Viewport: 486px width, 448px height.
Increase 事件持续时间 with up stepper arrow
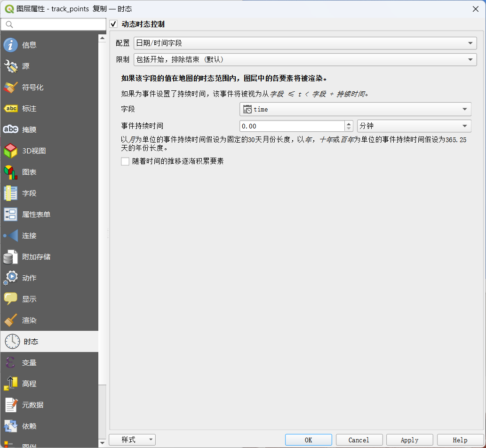[x=349, y=123]
